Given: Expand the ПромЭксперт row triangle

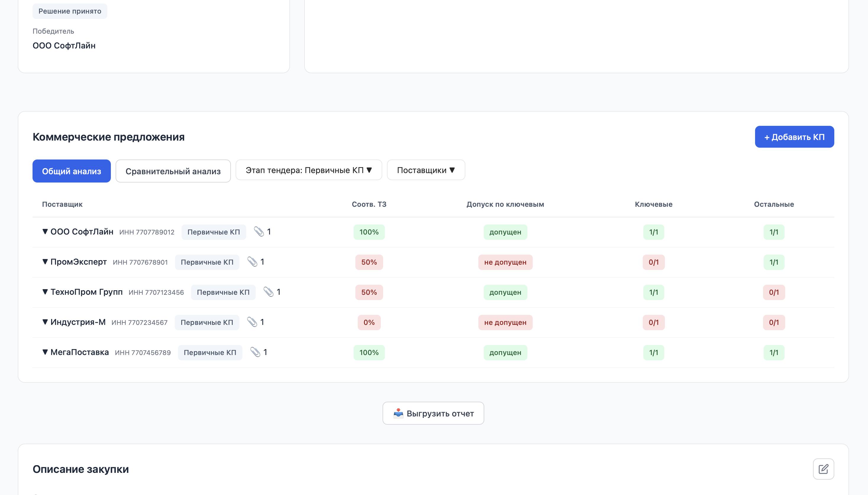Looking at the screenshot, I should (45, 262).
